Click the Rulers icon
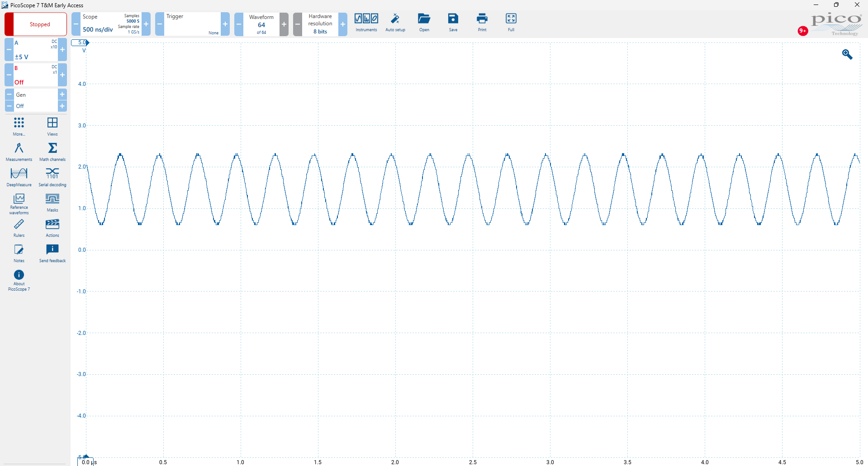 pyautogui.click(x=19, y=228)
